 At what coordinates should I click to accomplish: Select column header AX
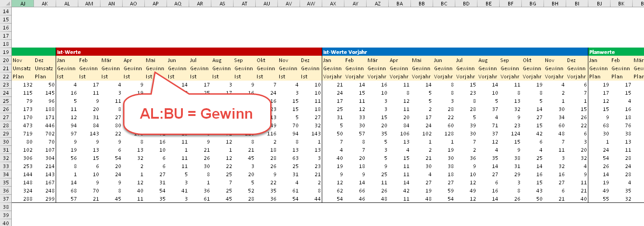[333, 4]
